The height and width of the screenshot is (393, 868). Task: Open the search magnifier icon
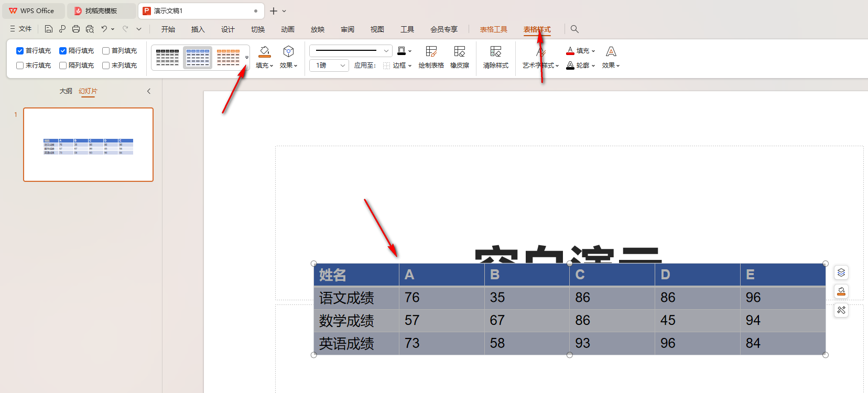point(574,29)
